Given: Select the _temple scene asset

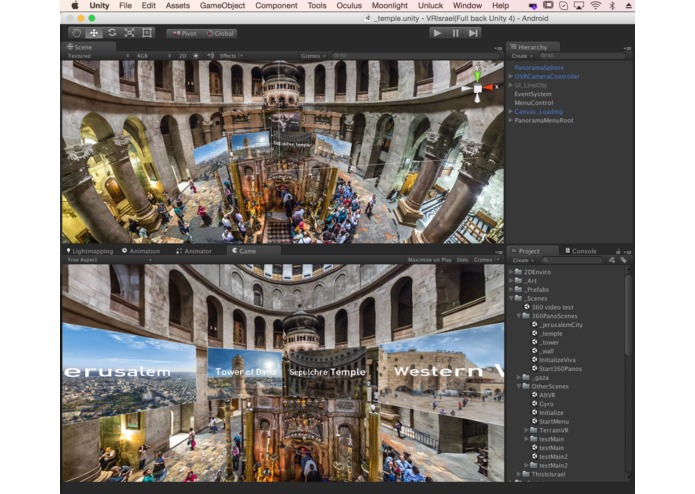Looking at the screenshot, I should (547, 334).
